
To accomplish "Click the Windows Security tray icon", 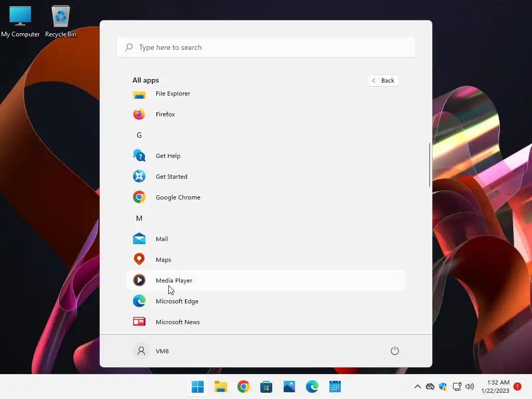I will [x=443, y=387].
